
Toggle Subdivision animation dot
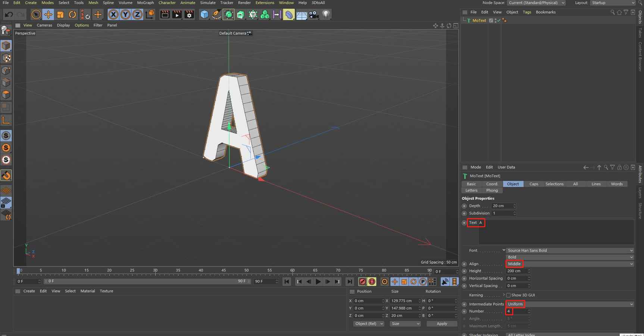(464, 214)
